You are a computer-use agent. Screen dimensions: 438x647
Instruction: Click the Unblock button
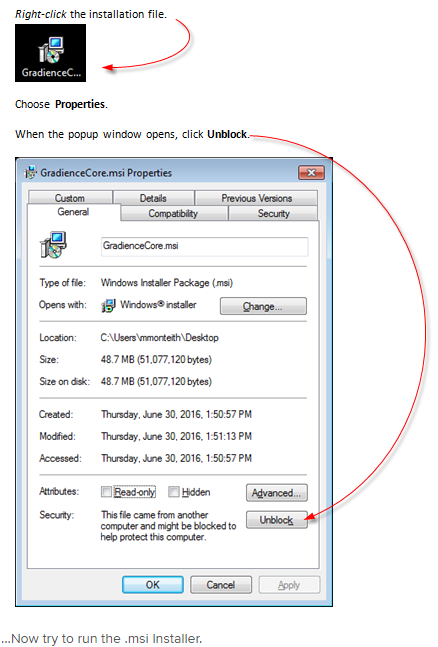[277, 520]
